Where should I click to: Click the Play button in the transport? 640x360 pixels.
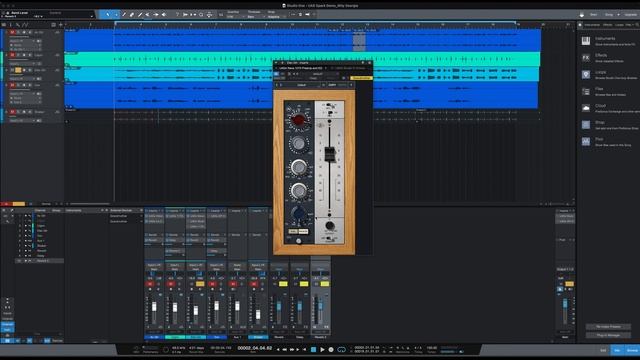tap(322, 349)
